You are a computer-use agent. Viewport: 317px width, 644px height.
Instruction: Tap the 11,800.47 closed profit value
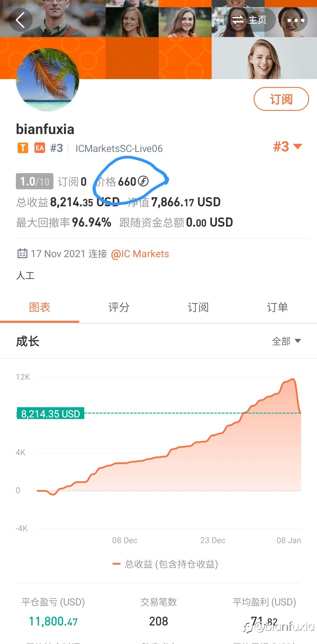(53, 621)
